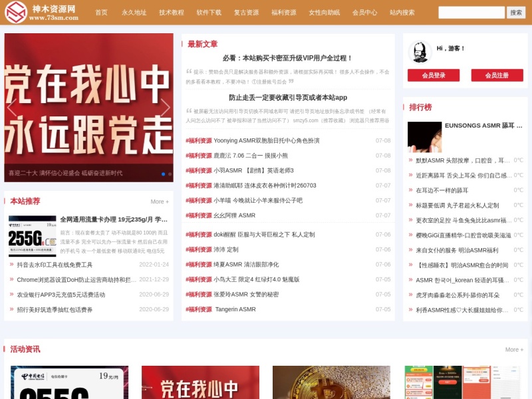Open More + link in 活动资讯
Viewport: 532px width, 399px height.
[514, 350]
